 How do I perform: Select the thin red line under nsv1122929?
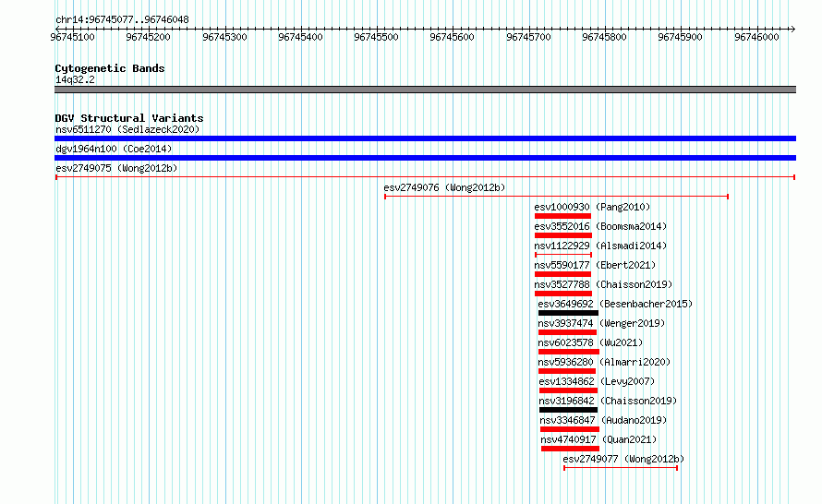click(x=563, y=255)
